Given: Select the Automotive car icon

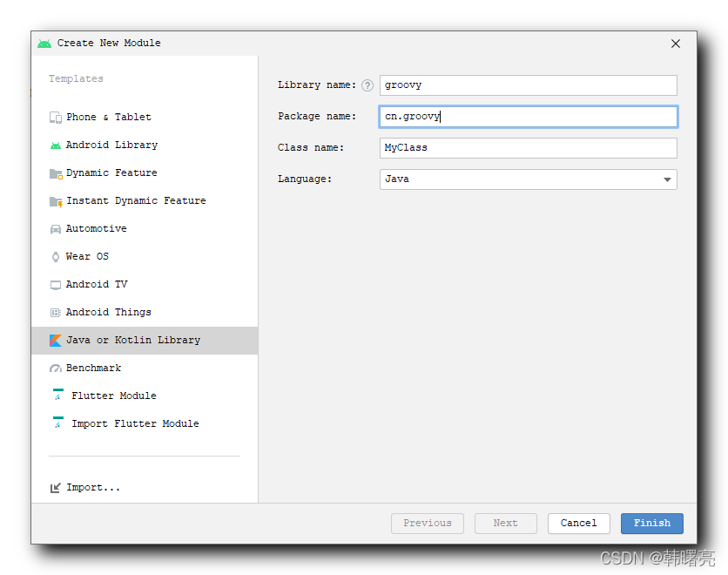Looking at the screenshot, I should (x=56, y=229).
